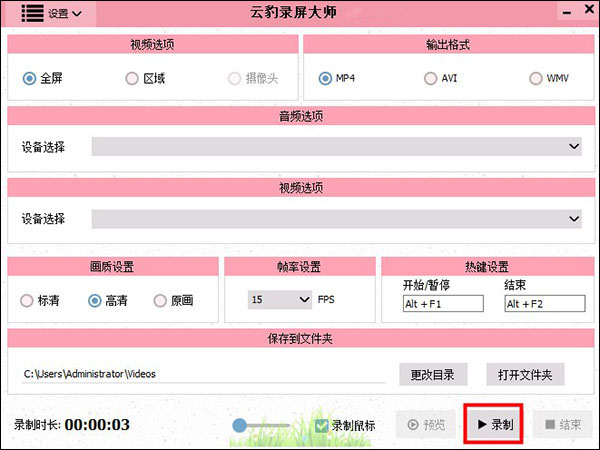
Task: Expand the 设置 dropdown menu
Action: click(x=65, y=14)
